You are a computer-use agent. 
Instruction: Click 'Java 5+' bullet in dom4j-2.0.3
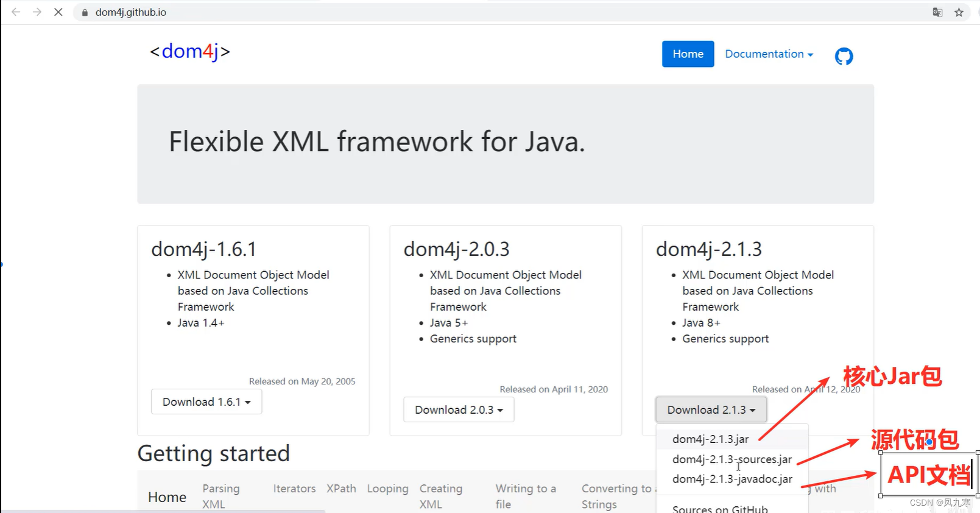pyautogui.click(x=449, y=323)
